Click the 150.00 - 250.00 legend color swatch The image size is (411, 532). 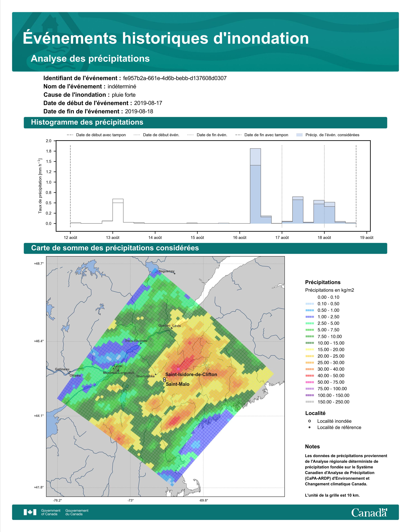click(309, 402)
